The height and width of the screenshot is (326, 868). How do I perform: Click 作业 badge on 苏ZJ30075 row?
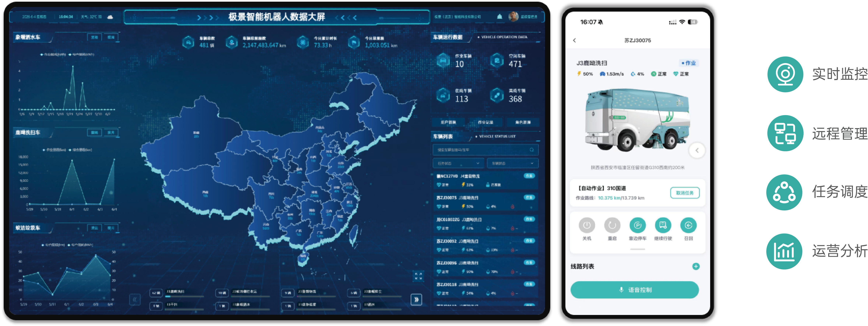pos(529,197)
